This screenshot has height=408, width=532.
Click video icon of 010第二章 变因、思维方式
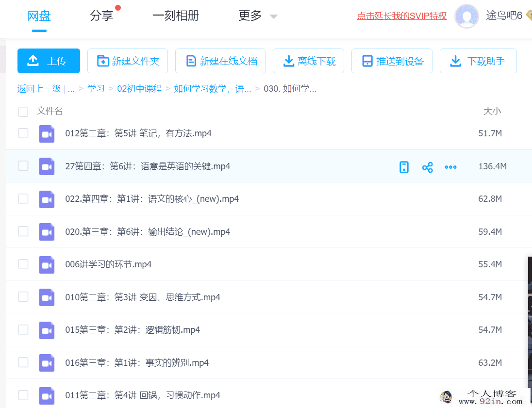(x=47, y=297)
